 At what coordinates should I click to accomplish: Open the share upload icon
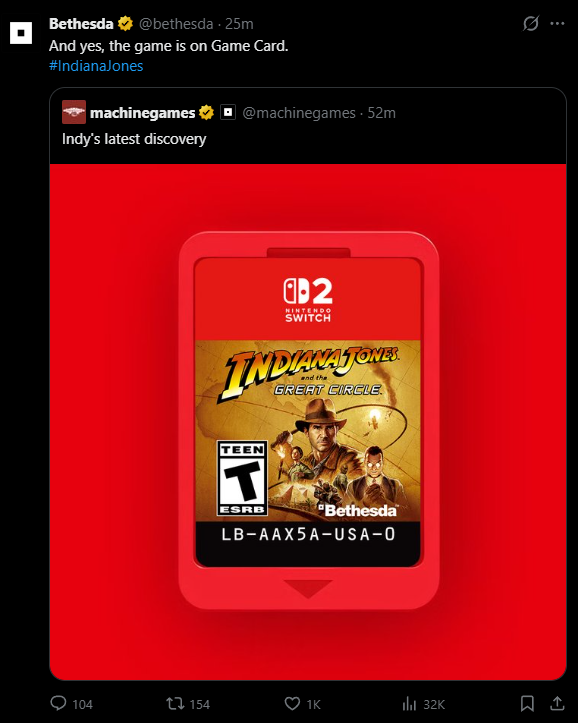coord(557,703)
